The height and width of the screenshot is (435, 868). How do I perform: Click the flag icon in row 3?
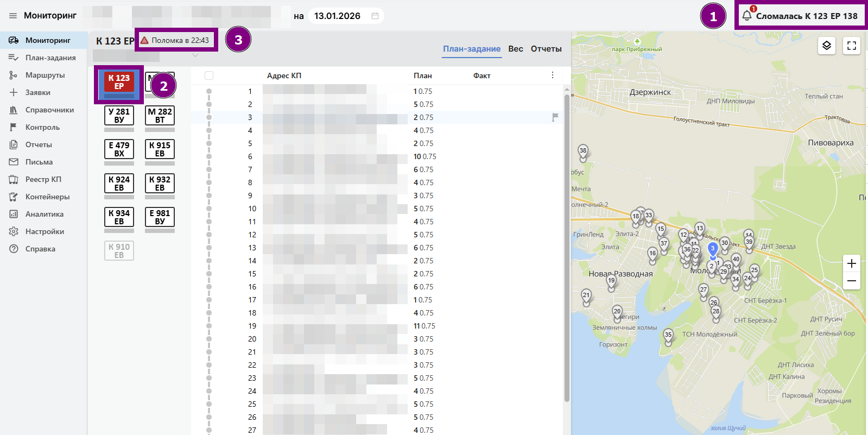tap(555, 117)
